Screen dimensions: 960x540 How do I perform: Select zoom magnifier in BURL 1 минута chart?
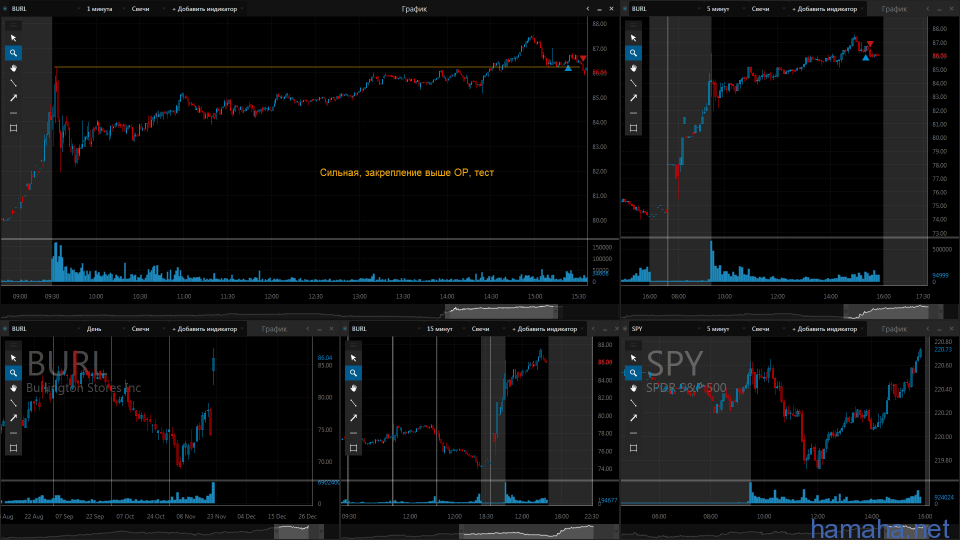[x=13, y=53]
